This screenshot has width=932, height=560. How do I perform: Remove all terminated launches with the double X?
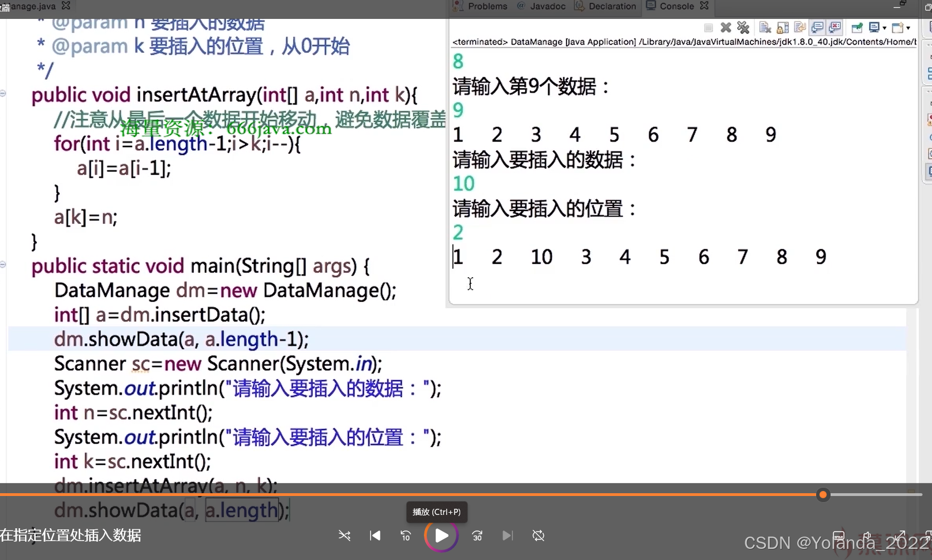click(x=743, y=27)
